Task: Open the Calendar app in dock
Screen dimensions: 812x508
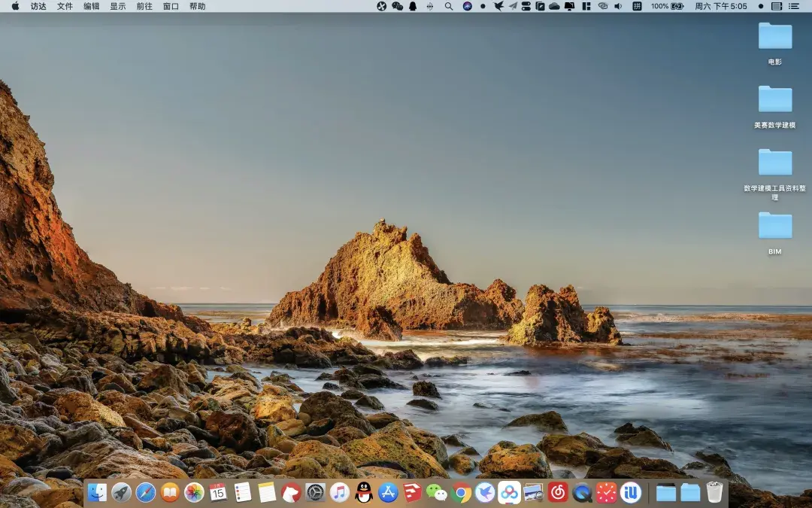Action: pos(218,493)
